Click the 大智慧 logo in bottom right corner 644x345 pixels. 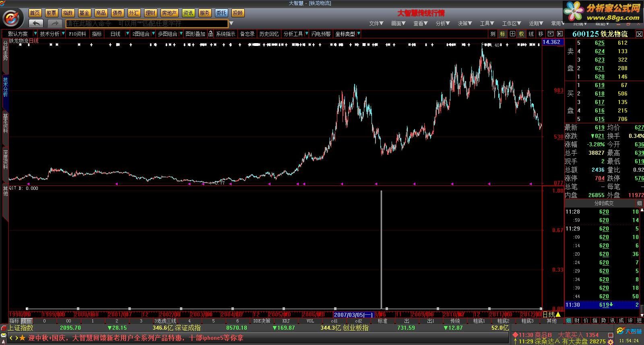point(629,331)
